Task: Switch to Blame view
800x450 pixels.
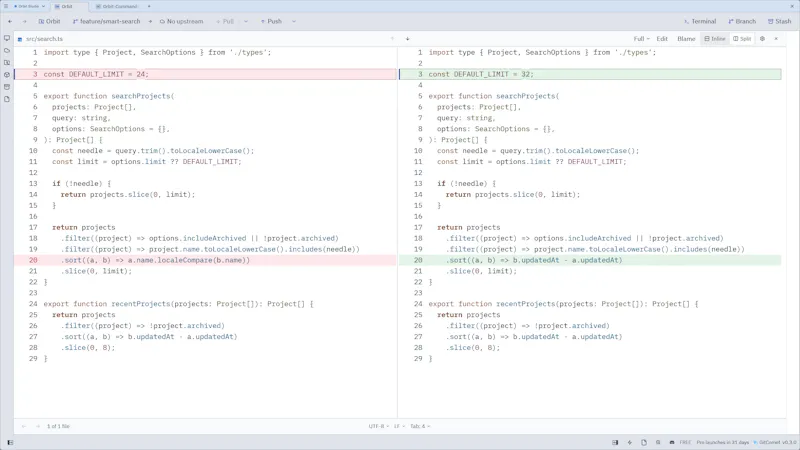Action: click(x=686, y=39)
